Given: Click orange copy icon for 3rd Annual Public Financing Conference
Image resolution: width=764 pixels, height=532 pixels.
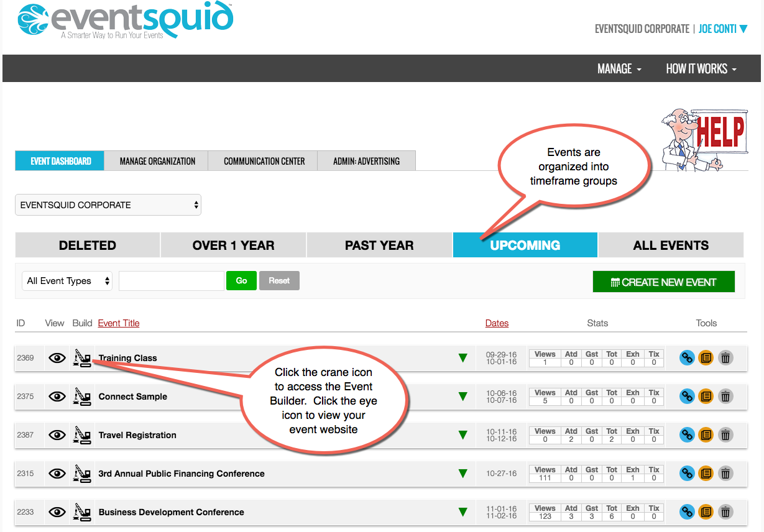Looking at the screenshot, I should pos(706,474).
